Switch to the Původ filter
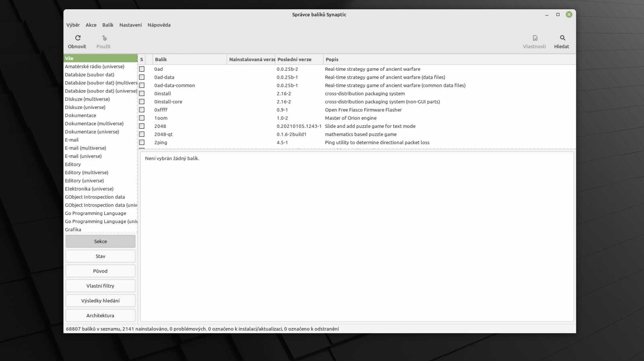Screen dimensions: 644x361 click(x=100, y=271)
